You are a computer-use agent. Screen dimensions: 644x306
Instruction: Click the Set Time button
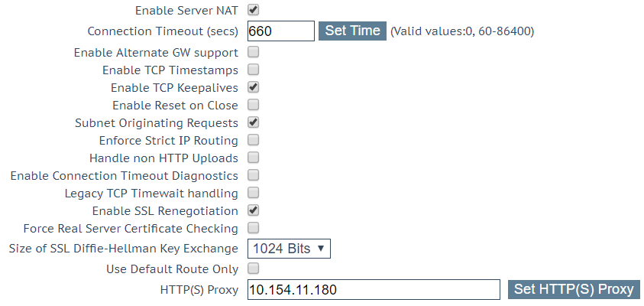point(352,31)
